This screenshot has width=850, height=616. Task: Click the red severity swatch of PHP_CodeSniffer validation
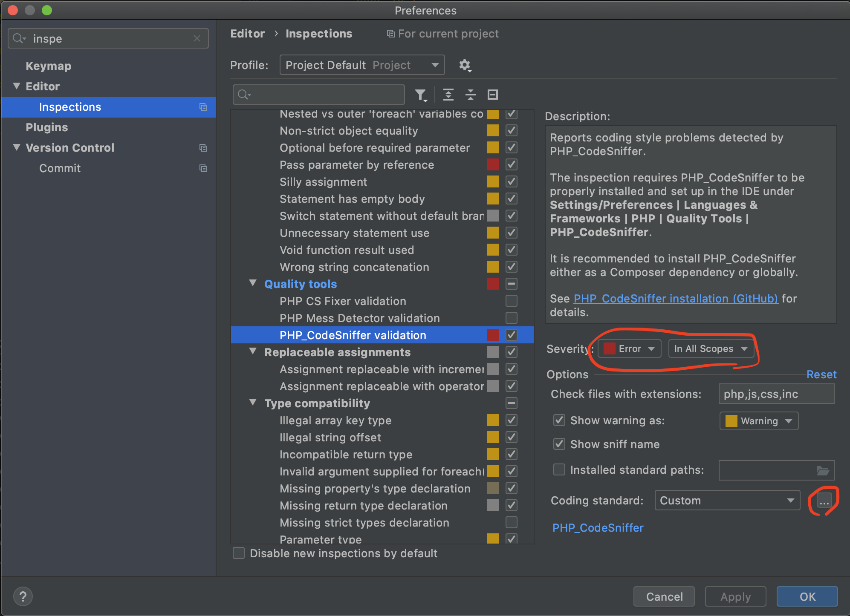pyautogui.click(x=492, y=335)
